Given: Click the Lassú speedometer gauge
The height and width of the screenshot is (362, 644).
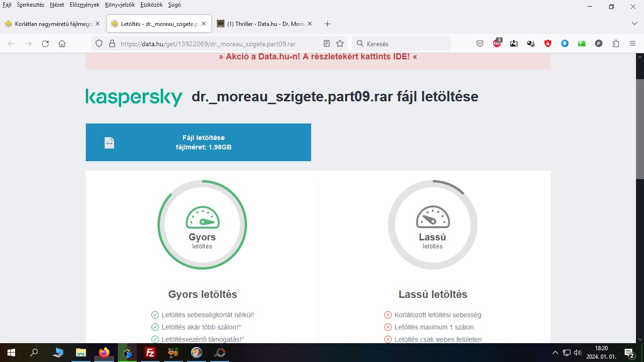Looking at the screenshot, I should 433,225.
